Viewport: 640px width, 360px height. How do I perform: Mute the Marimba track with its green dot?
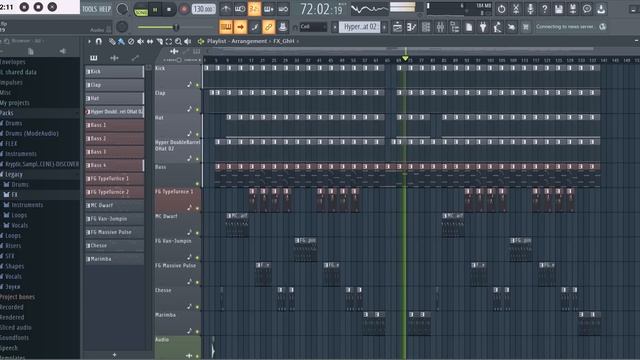tap(198, 331)
